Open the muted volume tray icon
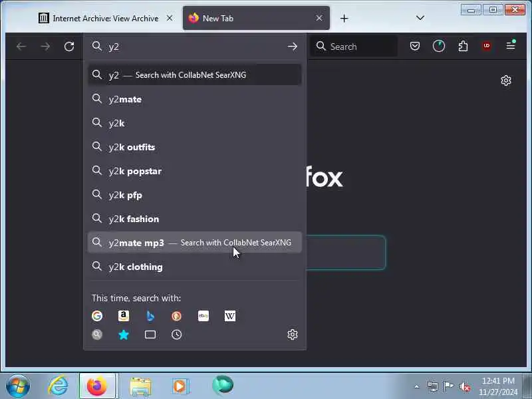The image size is (532, 399). (x=464, y=386)
